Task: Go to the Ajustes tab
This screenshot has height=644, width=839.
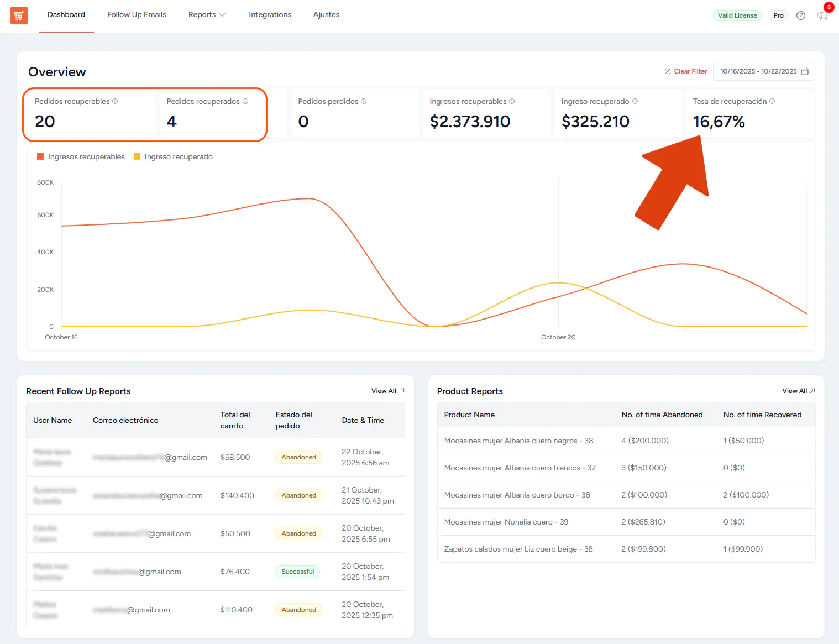Action: (326, 15)
